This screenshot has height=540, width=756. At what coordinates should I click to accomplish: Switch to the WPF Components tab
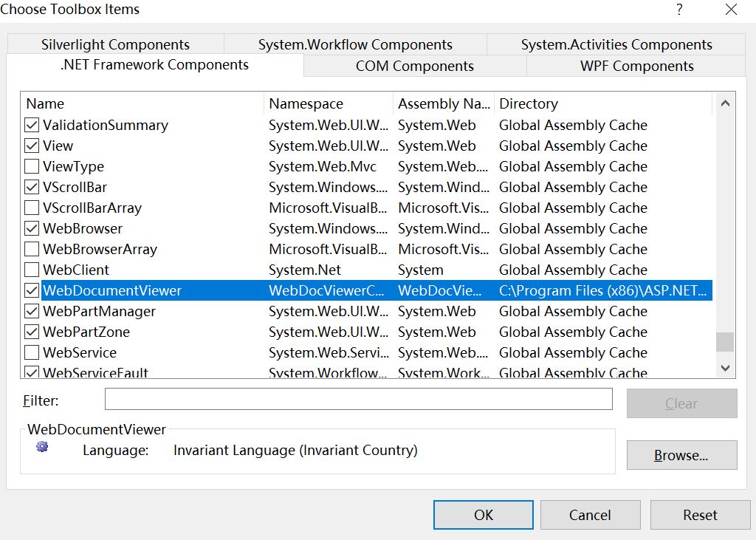(x=636, y=66)
